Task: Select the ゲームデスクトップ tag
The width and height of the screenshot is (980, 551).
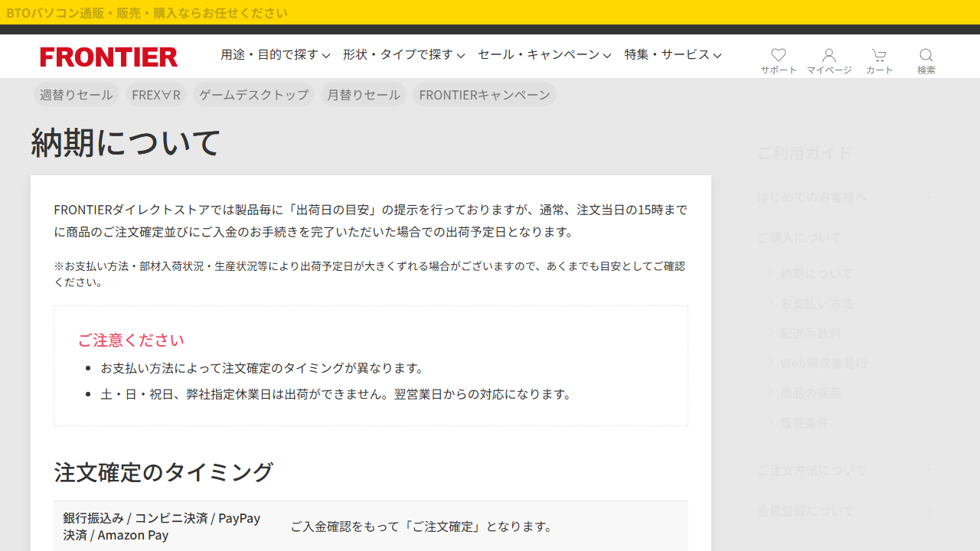Action: (x=253, y=94)
